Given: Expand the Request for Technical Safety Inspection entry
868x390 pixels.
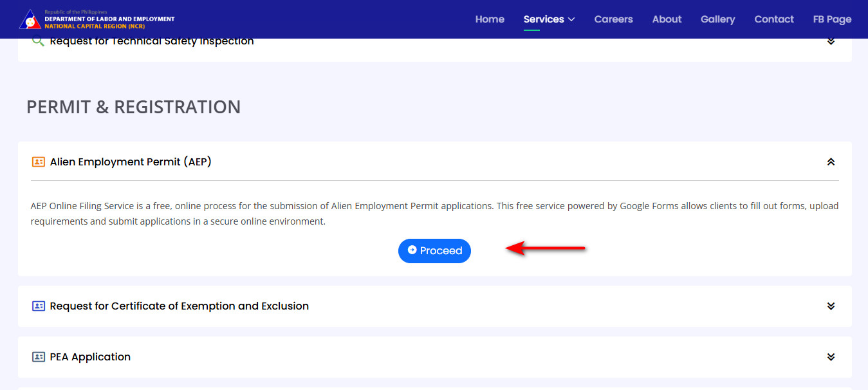Looking at the screenshot, I should click(x=831, y=40).
